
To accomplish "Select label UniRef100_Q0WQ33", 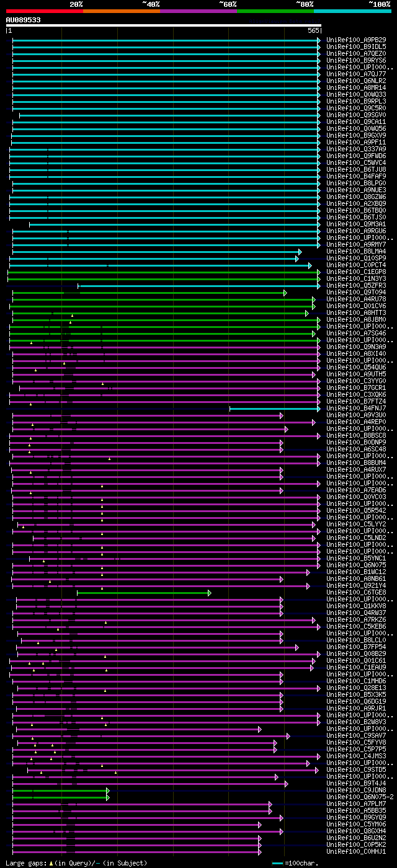I will pos(356,94).
